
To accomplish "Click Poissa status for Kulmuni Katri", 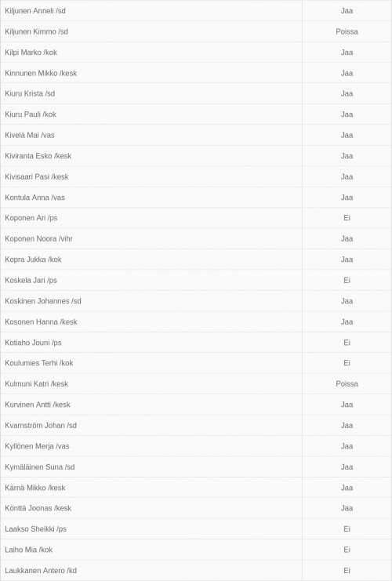I will [x=347, y=383].
